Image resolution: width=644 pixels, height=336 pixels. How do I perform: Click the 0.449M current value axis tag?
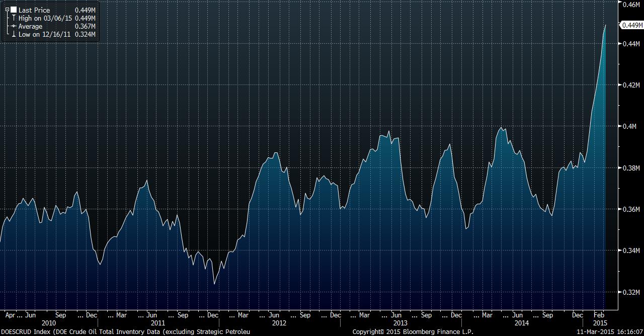632,25
